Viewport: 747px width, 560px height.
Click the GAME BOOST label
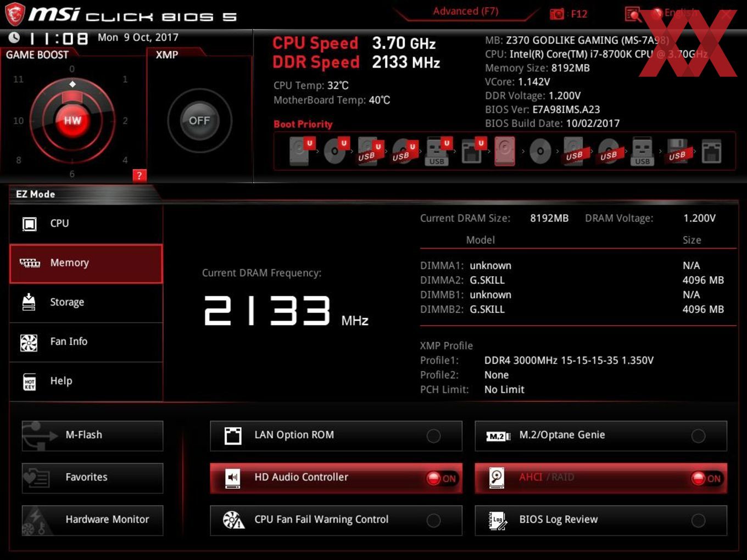pyautogui.click(x=37, y=55)
